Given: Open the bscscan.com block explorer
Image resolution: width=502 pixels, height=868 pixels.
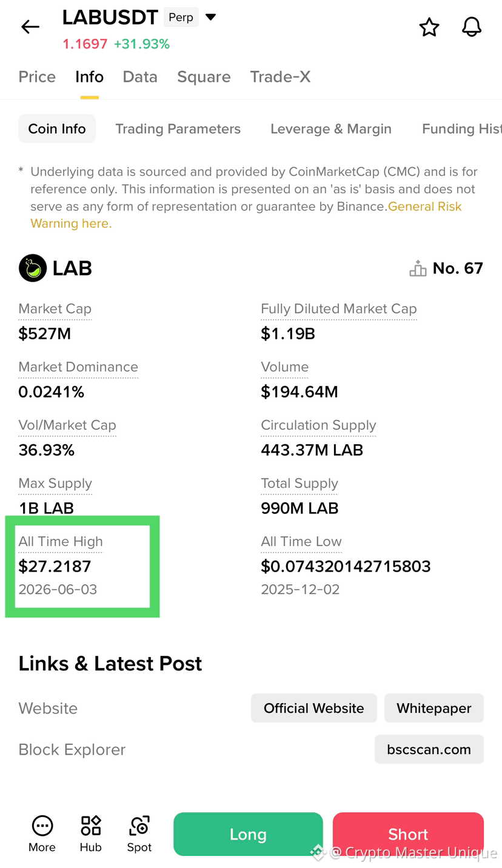Looking at the screenshot, I should pyautogui.click(x=429, y=749).
